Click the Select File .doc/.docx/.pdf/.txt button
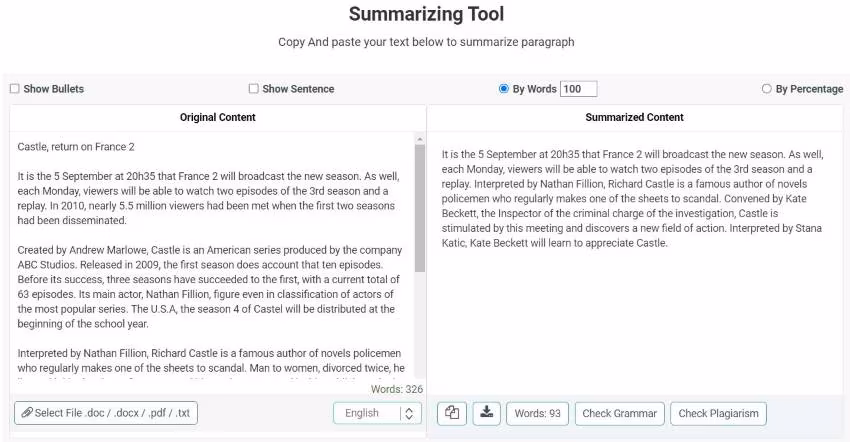Screen dimensions: 850x442 (x=106, y=413)
